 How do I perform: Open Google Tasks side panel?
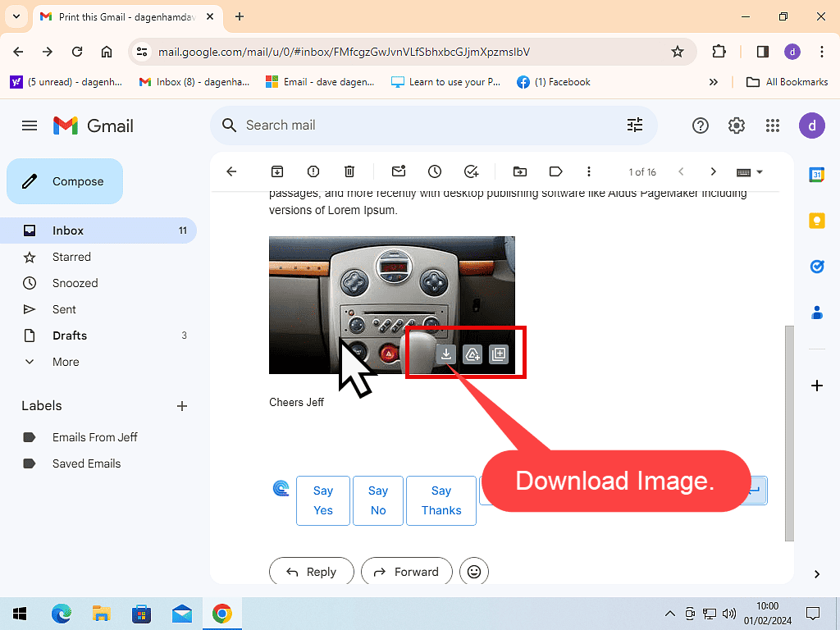coord(817,266)
